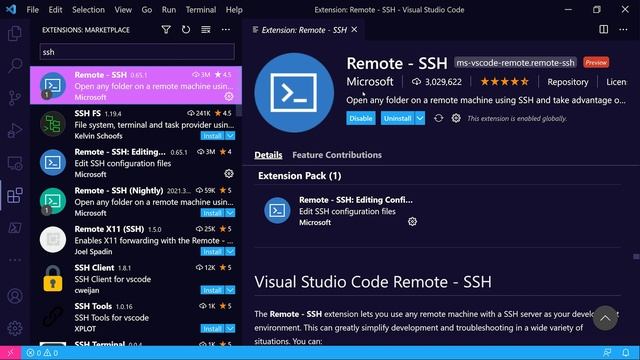Filter extensions with the funnel icon
This screenshot has height=360, width=640.
pos(166,30)
